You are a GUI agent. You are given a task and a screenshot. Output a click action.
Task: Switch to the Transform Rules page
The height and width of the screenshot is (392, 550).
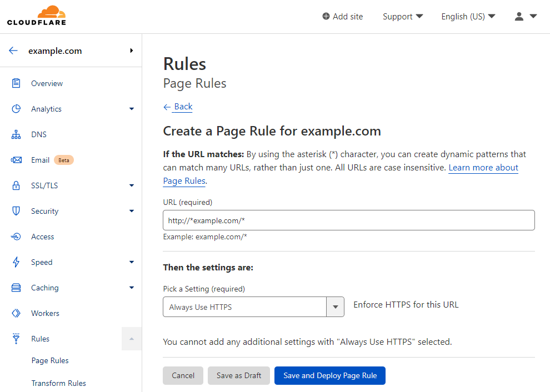pos(58,383)
